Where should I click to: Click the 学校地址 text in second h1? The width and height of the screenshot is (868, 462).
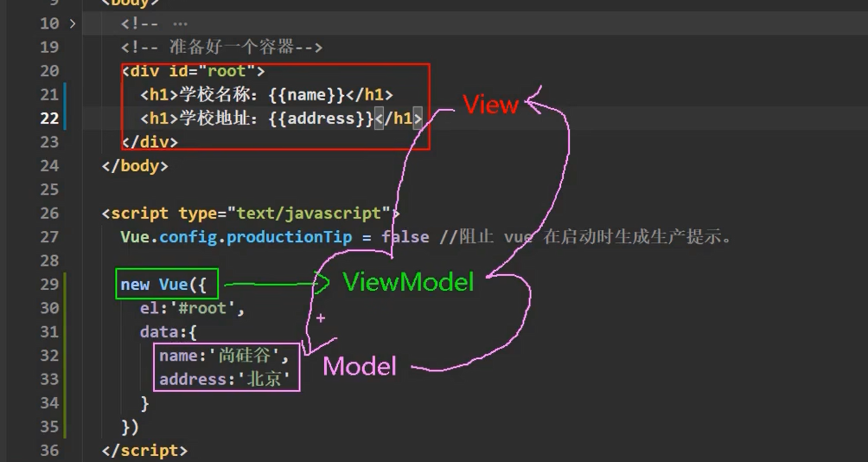(216, 119)
